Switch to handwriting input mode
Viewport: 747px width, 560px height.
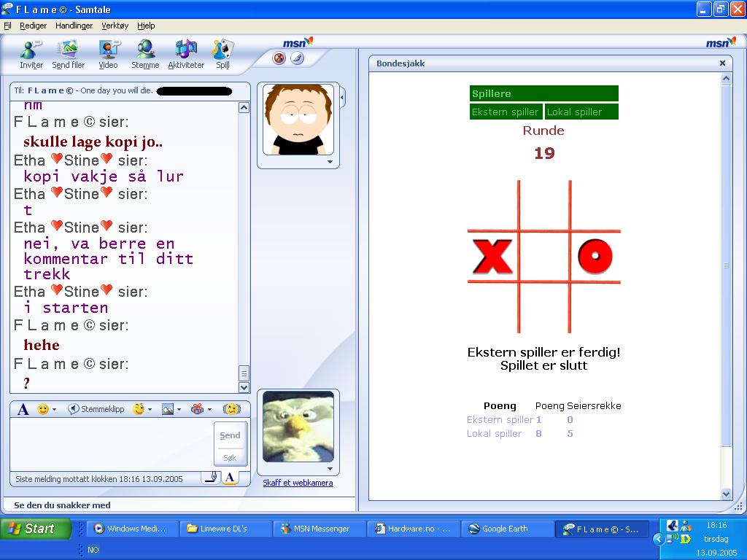point(211,477)
